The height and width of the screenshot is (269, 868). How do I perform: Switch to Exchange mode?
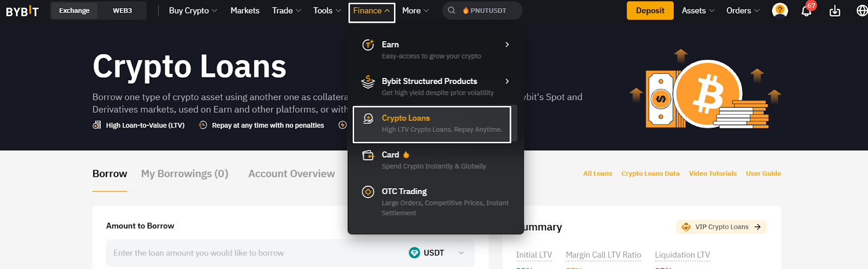(x=74, y=11)
